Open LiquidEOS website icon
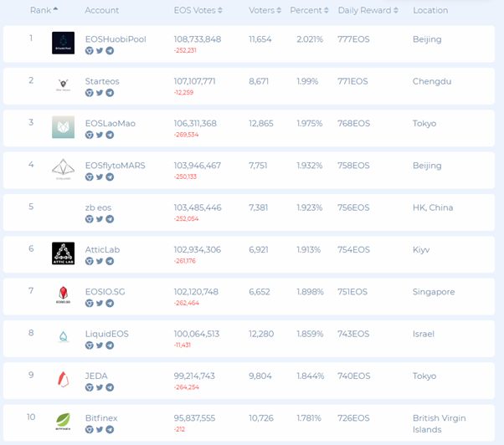Viewport: 504px width, 445px height. tap(90, 345)
